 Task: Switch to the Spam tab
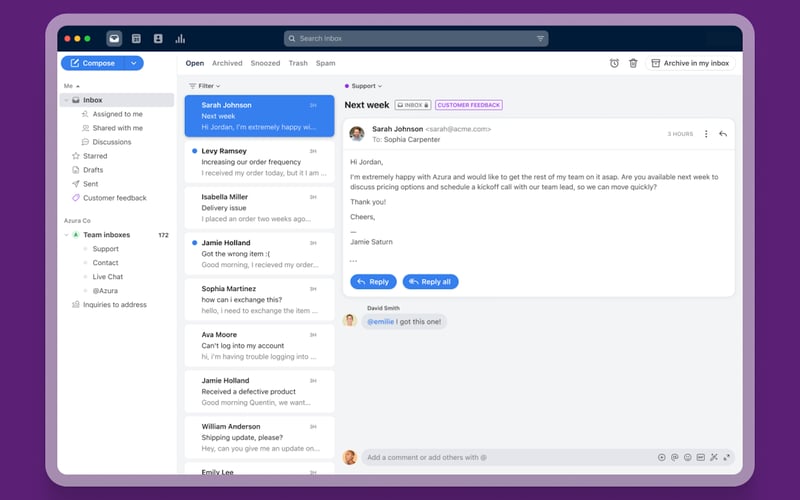326,63
